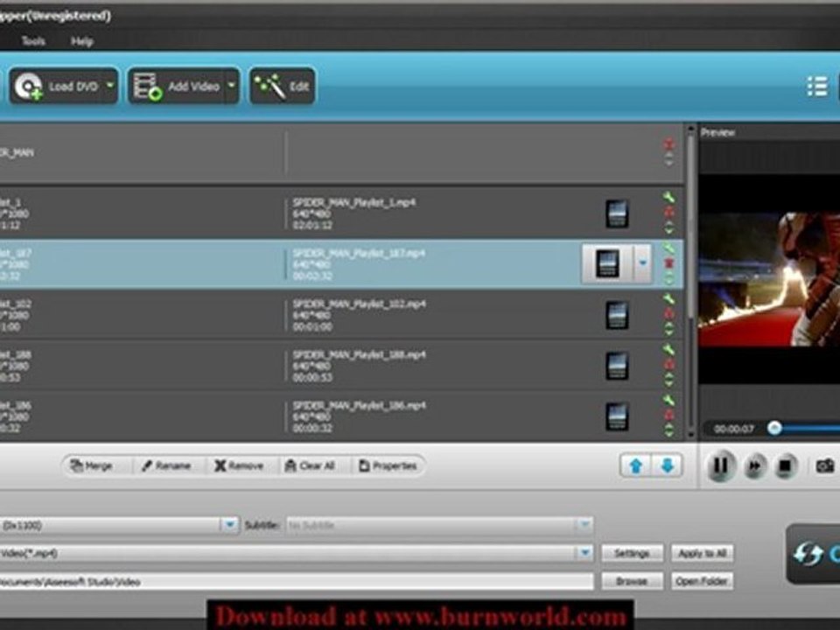Click the Load DVD disc icon

pos(28,86)
